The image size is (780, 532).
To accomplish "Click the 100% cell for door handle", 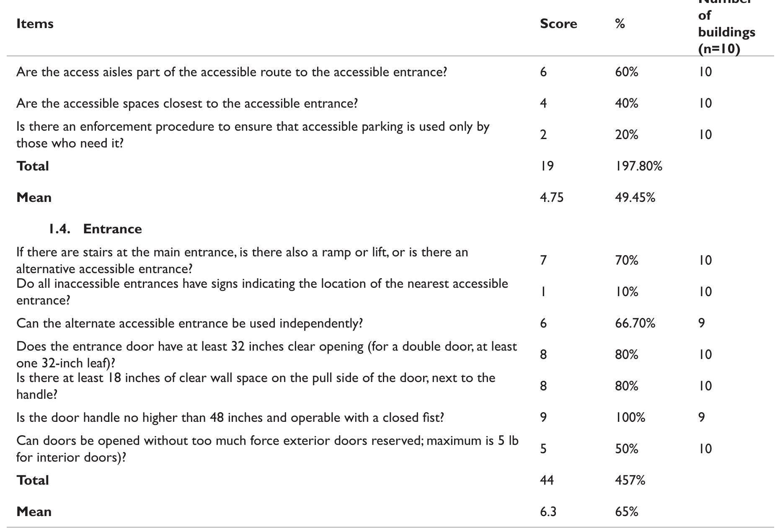I will pyautogui.click(x=630, y=418).
